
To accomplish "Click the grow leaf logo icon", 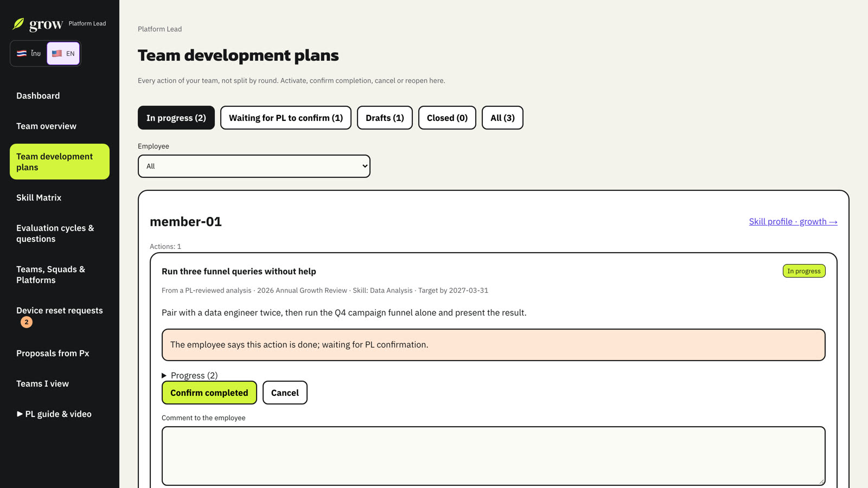I will [18, 24].
